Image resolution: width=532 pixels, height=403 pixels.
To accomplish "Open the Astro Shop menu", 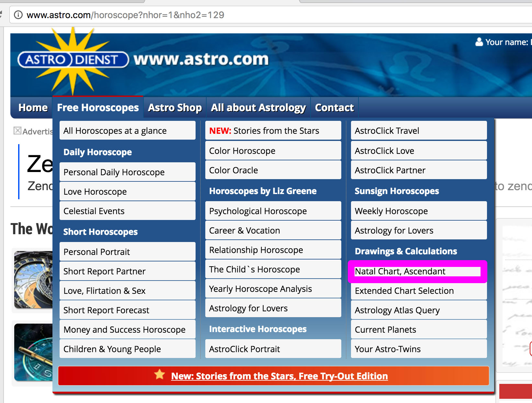I will [175, 108].
